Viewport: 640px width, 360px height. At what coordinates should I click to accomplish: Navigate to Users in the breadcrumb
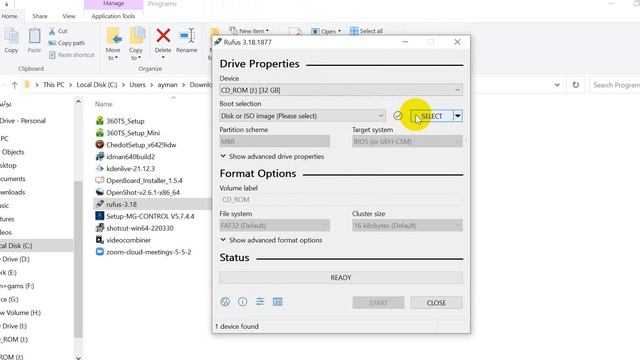[x=137, y=85]
